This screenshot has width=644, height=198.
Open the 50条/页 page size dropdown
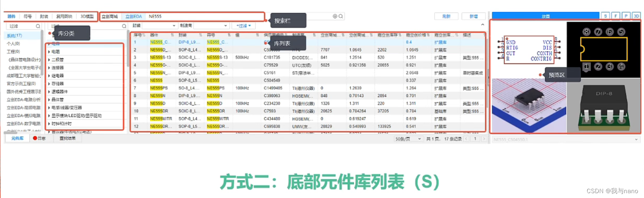coord(408,139)
